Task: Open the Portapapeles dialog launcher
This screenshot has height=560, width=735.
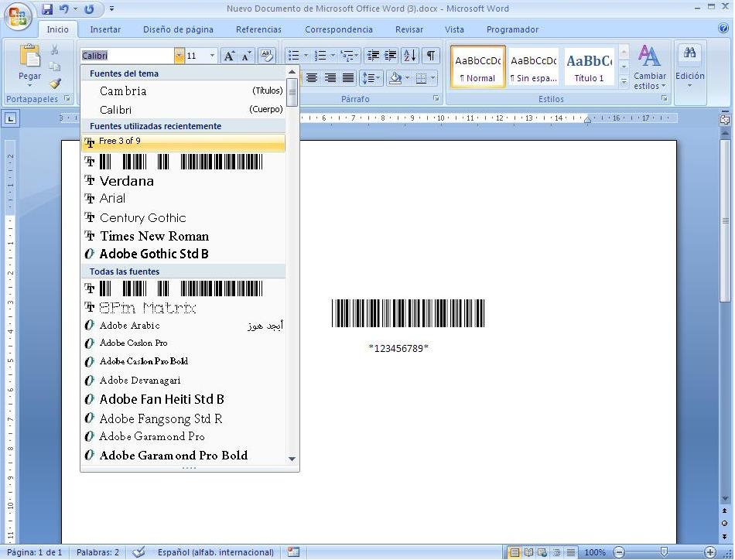Action: pyautogui.click(x=67, y=98)
